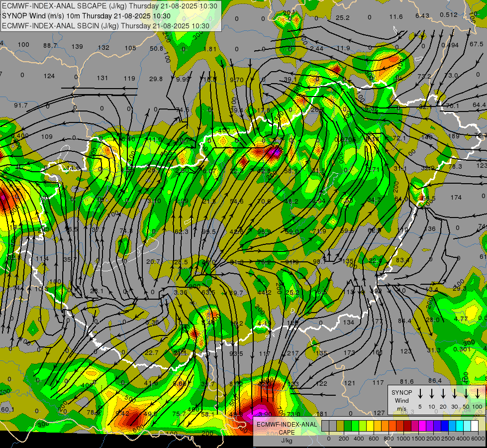Click the 50 m/s wind arrow in legend
The height and width of the screenshot is (448, 487).
point(466,393)
